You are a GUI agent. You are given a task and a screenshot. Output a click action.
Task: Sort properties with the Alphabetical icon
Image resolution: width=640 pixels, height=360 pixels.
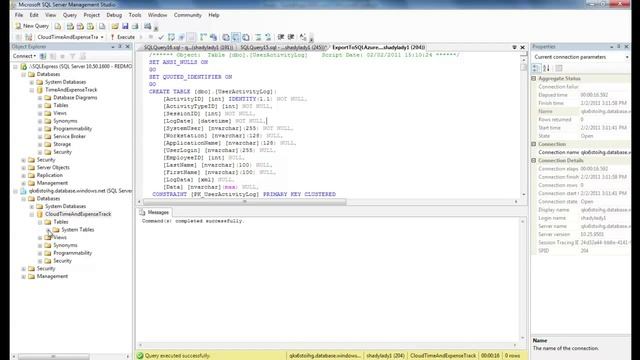tap(546, 68)
